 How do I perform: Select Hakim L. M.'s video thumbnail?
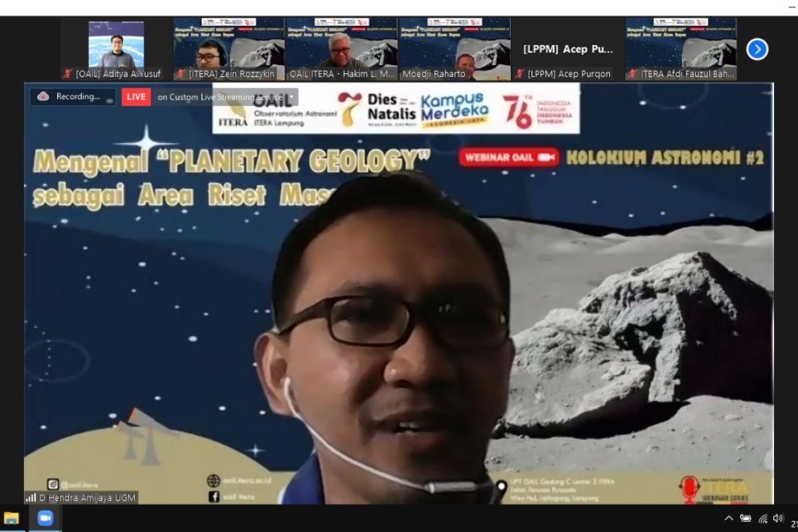pos(342,43)
